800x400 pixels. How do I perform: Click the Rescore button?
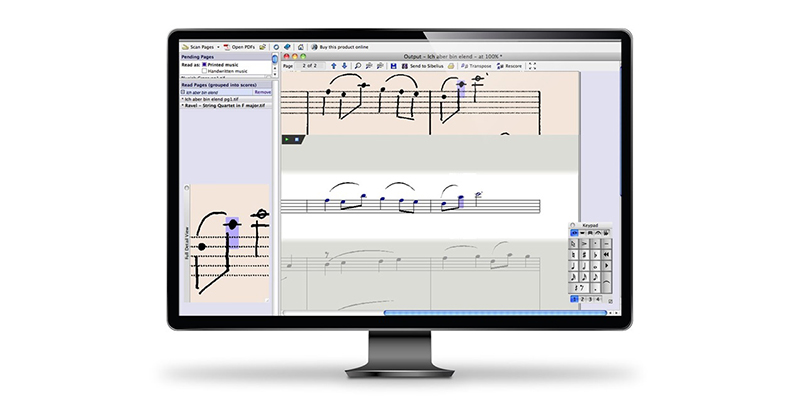(510, 66)
